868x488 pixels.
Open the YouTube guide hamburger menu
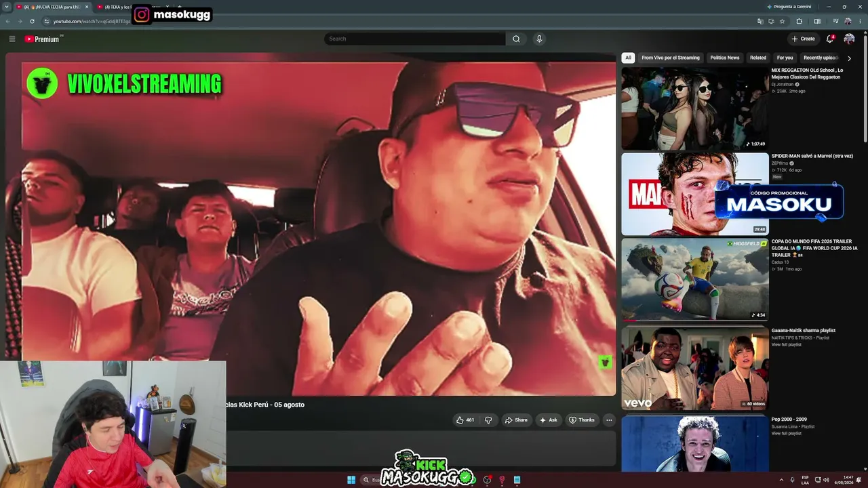(12, 39)
